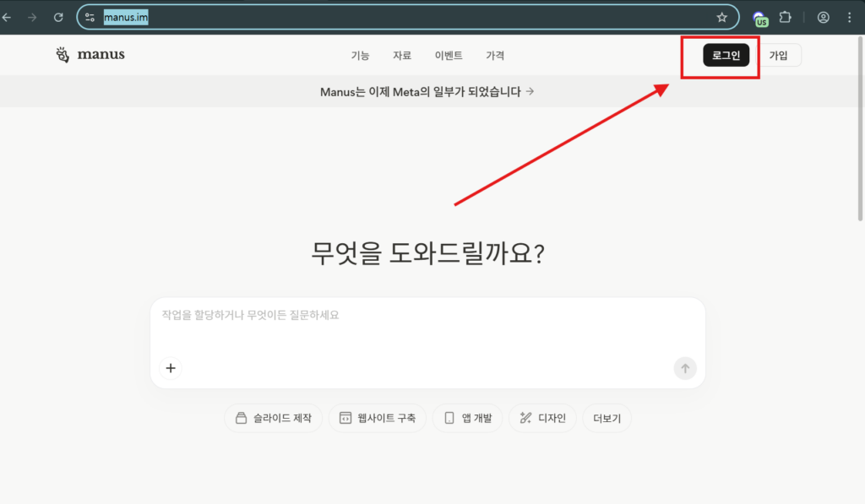Open the 기능 navigation menu
This screenshot has height=504, width=865.
click(360, 56)
